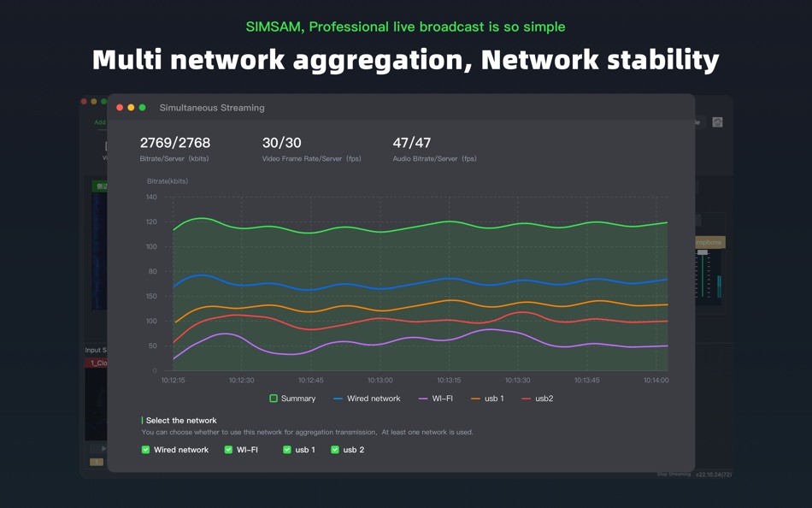Toggle the usb 1 legend entry
Viewport: 812px width, 508px height.
tap(487, 399)
